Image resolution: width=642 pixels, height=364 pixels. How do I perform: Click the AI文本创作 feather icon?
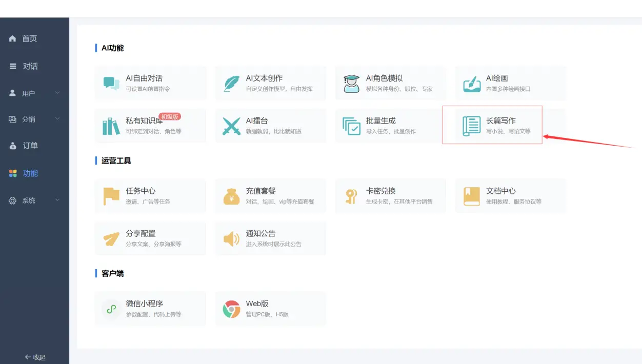pos(231,83)
